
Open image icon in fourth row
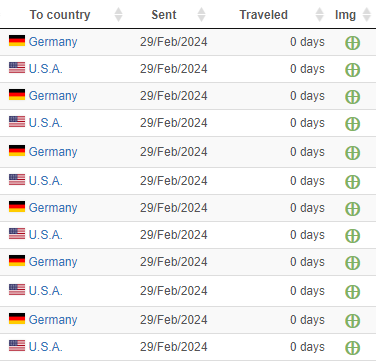click(x=352, y=124)
